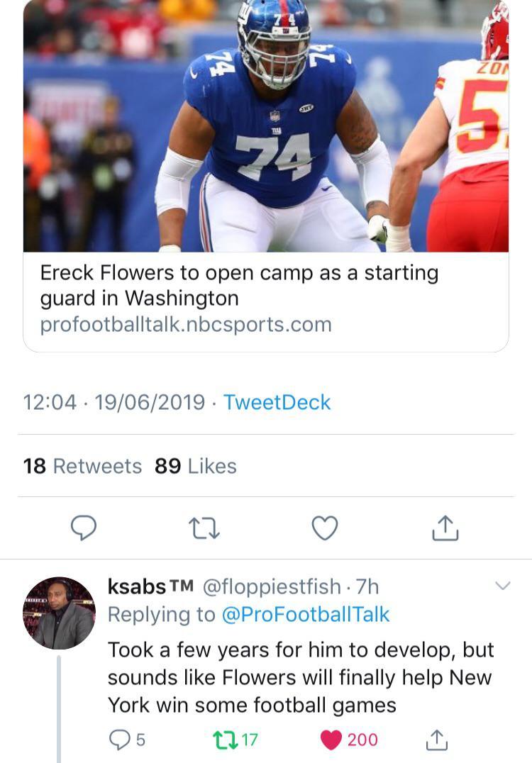View the 18 Retweets list
Image resolution: width=532 pixels, height=763 pixels.
click(82, 466)
